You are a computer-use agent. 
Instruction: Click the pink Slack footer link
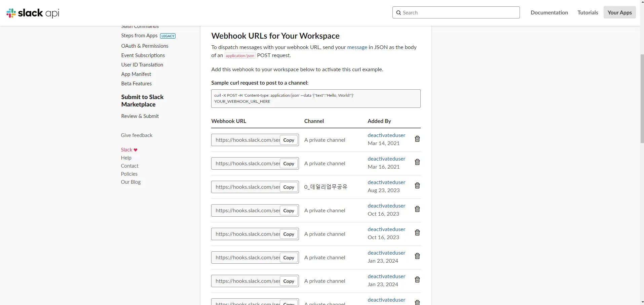point(126,150)
